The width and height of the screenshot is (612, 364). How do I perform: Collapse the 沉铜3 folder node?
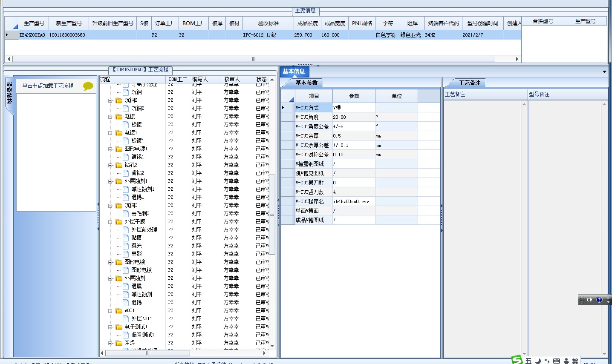pos(110,206)
